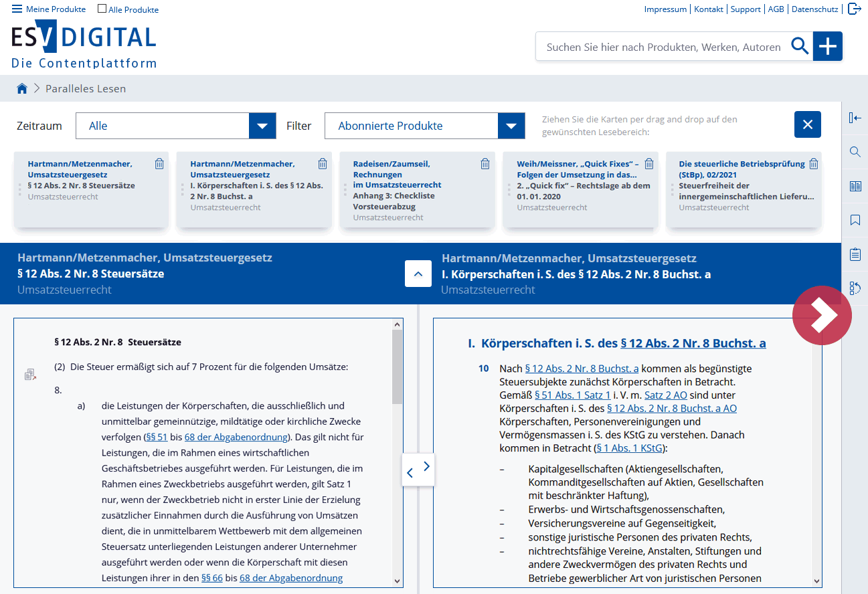868x594 pixels.
Task: Click the blue plus advanced search button
Action: (828, 46)
